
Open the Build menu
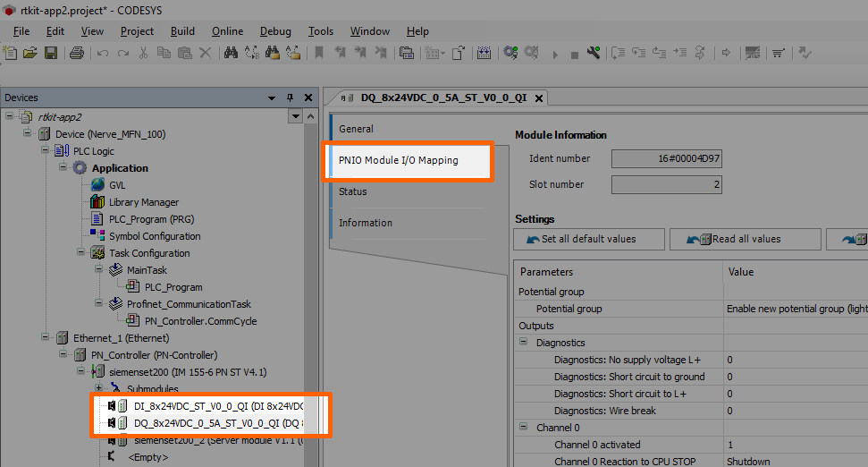tap(182, 31)
